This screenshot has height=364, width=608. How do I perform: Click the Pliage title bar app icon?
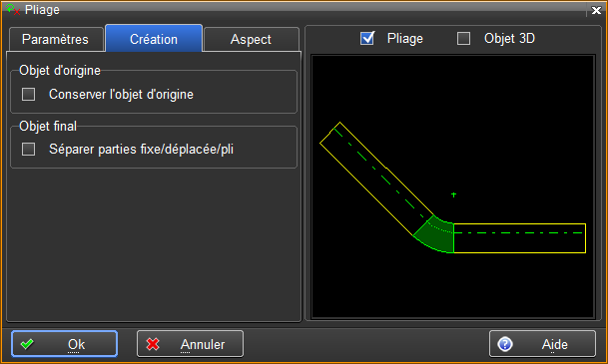(13, 9)
